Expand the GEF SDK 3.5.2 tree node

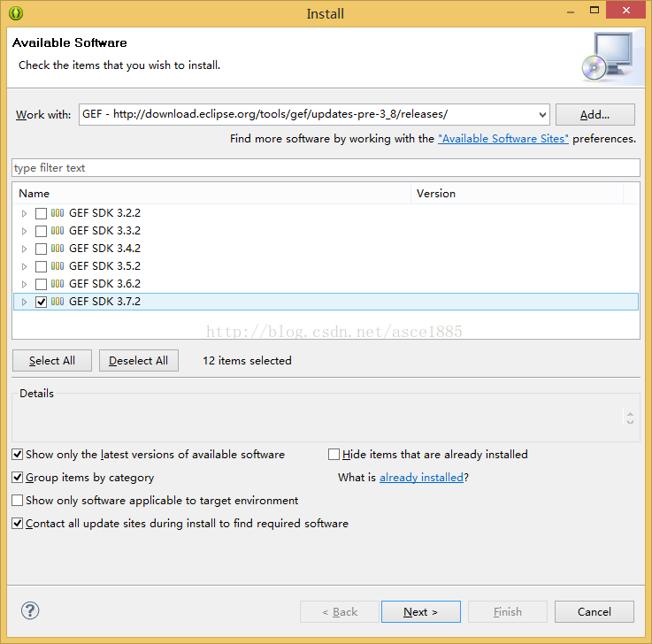(x=24, y=266)
